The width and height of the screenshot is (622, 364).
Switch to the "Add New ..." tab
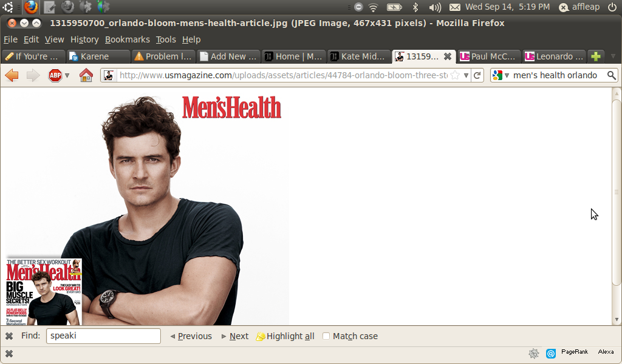click(228, 56)
